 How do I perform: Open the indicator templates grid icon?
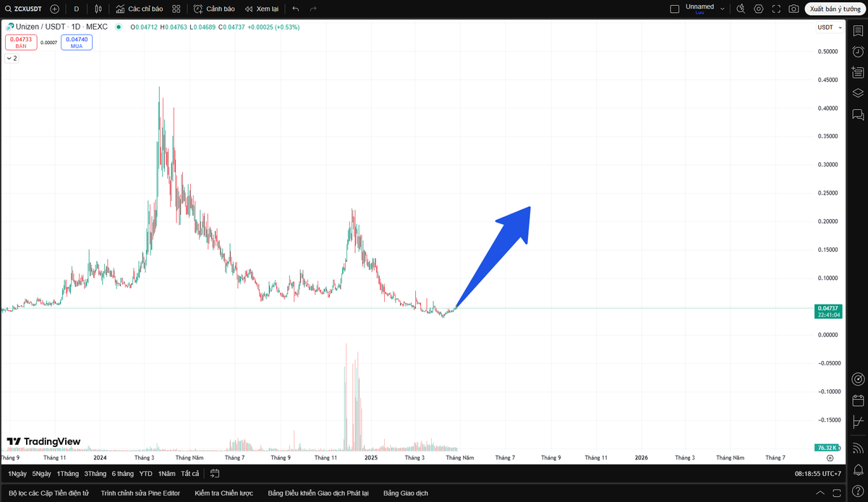(176, 9)
